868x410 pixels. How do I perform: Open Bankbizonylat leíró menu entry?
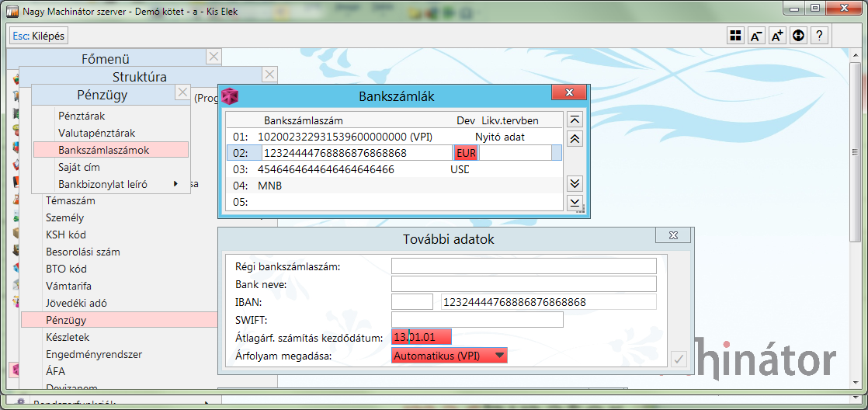click(103, 184)
